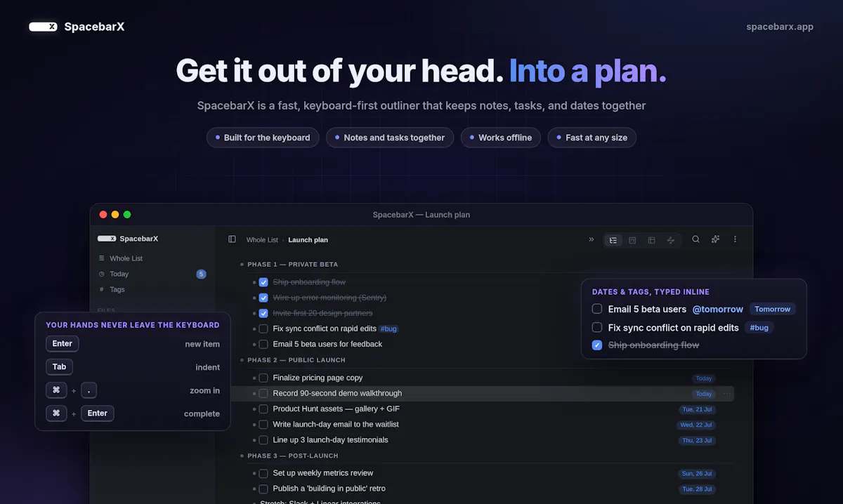Viewport: 843px width, 504px height.
Task: Go to Whole List in the breadcrumb
Action: click(262, 240)
